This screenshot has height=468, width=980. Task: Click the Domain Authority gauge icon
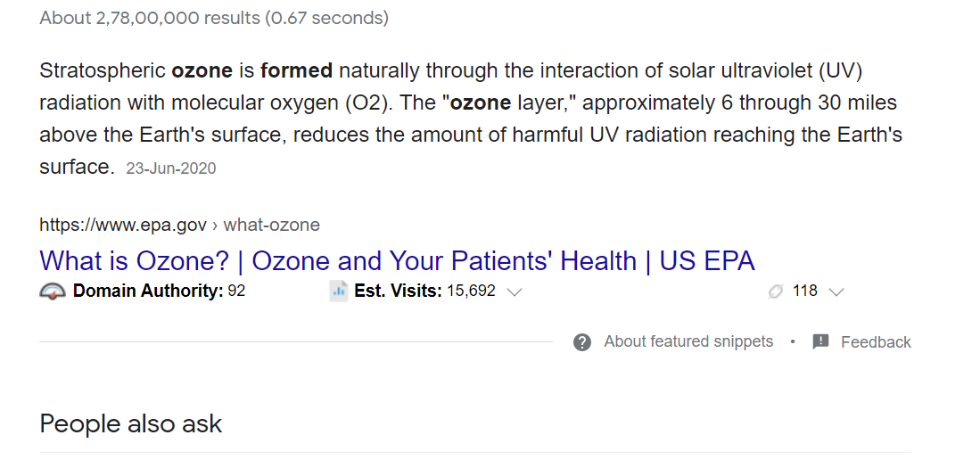(x=53, y=291)
